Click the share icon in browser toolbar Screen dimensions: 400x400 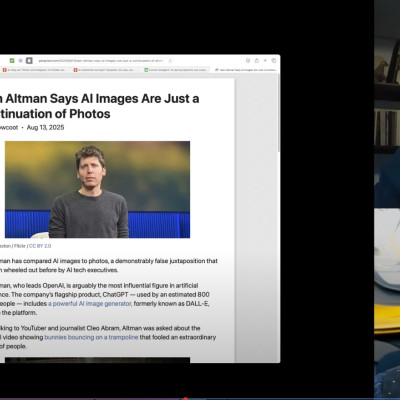tap(256, 61)
